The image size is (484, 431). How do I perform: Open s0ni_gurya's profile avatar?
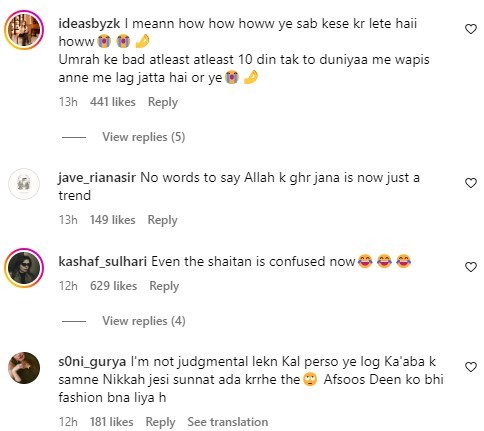24,368
